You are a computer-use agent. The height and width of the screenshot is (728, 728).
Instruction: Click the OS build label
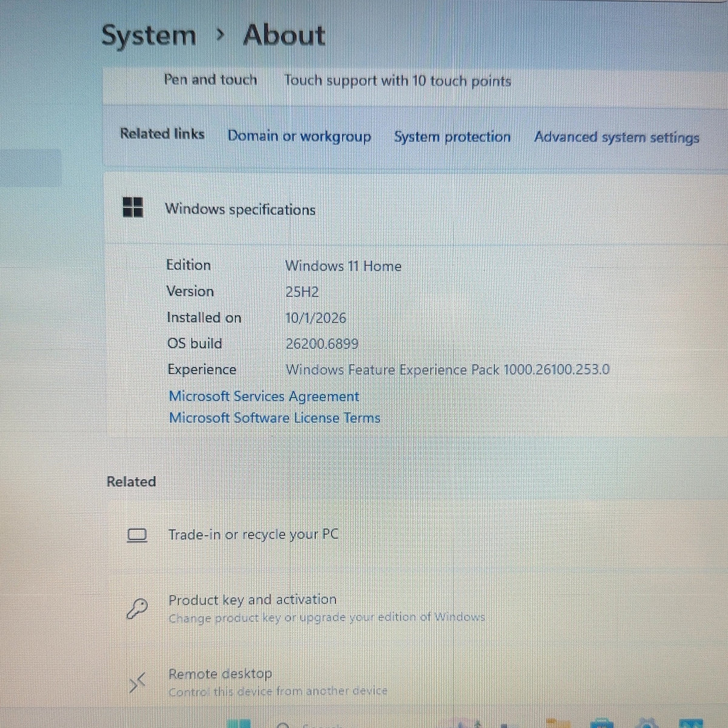pyautogui.click(x=195, y=343)
